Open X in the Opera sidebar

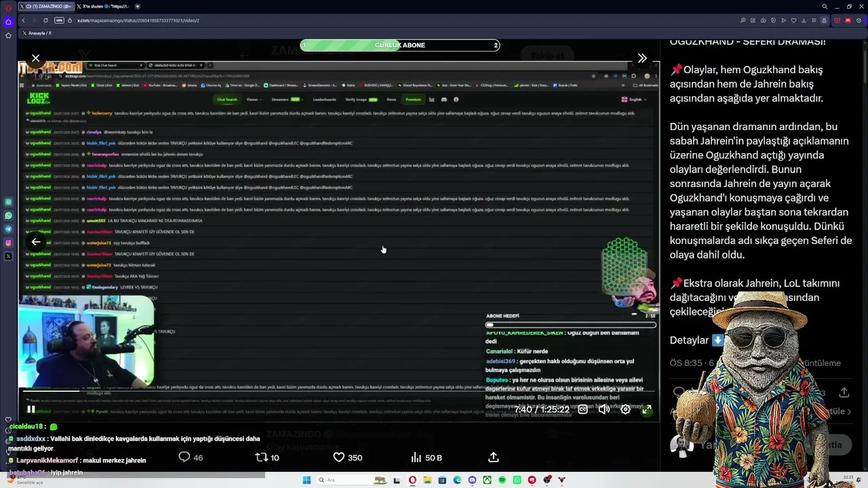click(8, 256)
